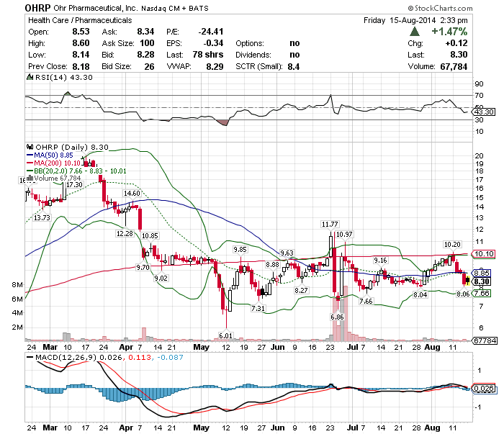
Task: Click the Last trade size 78 shrs
Action: coord(208,55)
